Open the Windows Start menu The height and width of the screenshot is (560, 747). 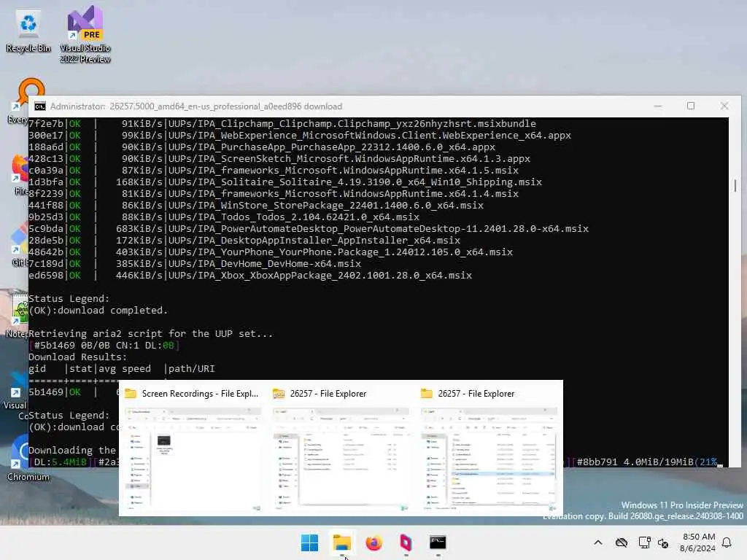(309, 542)
